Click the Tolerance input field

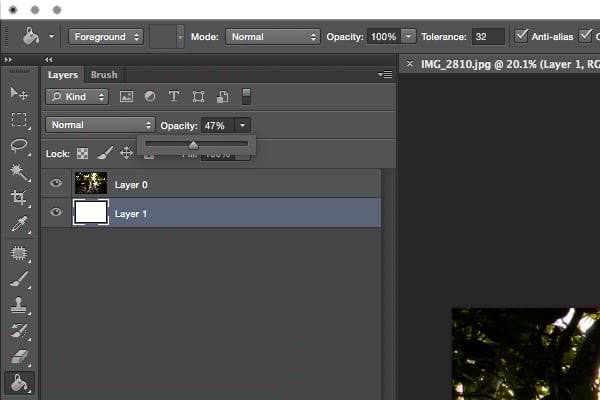[x=488, y=37]
